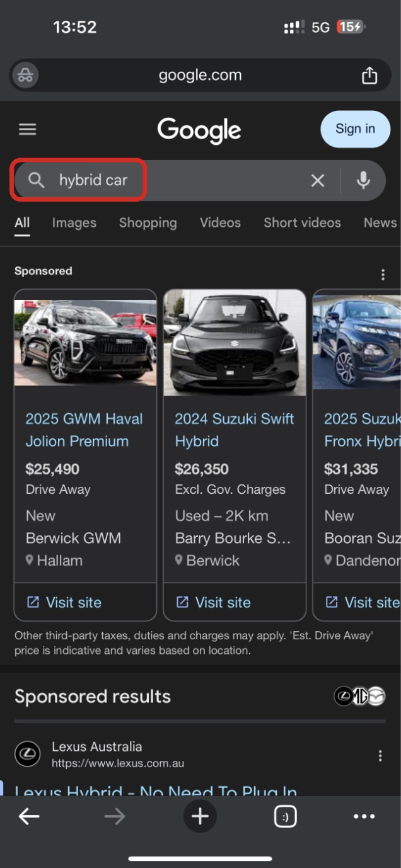Open the browser more options ellipsis
Image resolution: width=401 pixels, height=868 pixels.
tap(364, 816)
